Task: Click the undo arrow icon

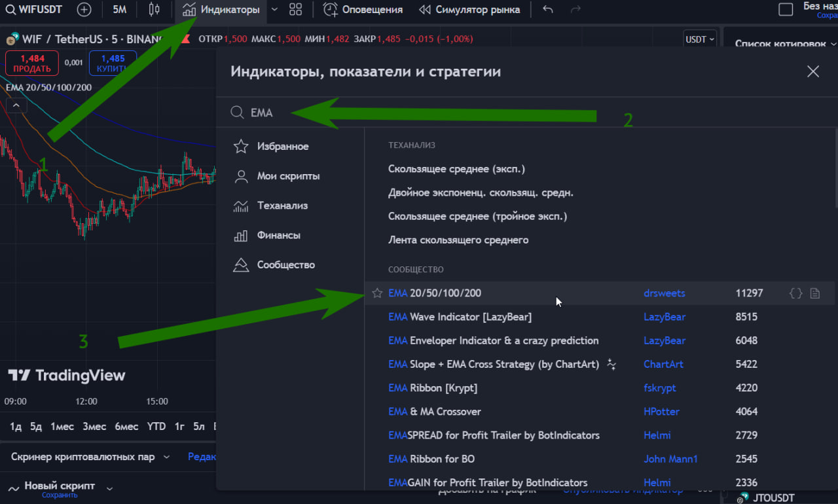Action: [x=548, y=10]
